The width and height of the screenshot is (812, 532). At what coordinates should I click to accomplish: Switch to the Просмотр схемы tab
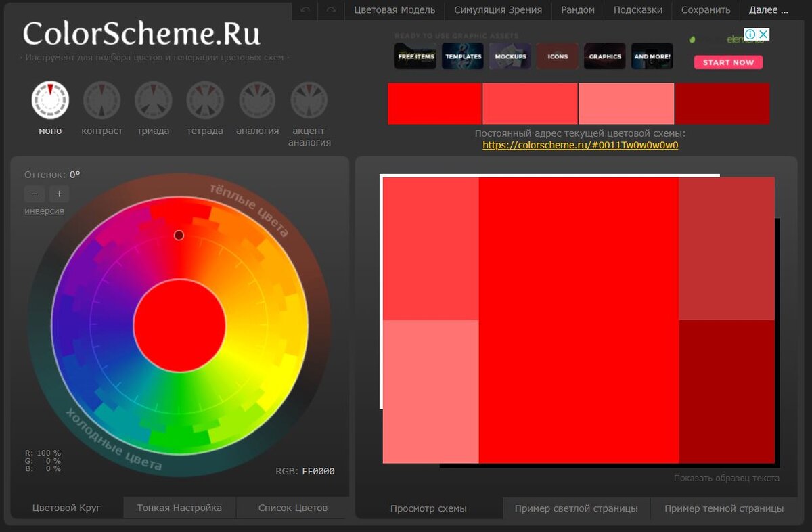click(428, 508)
